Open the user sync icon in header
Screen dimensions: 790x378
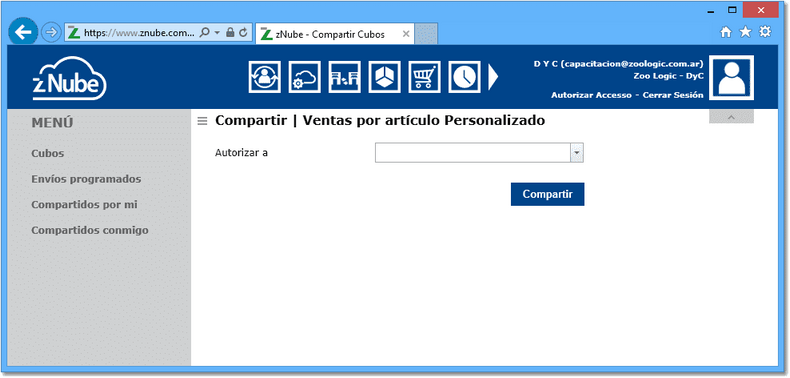[x=265, y=77]
